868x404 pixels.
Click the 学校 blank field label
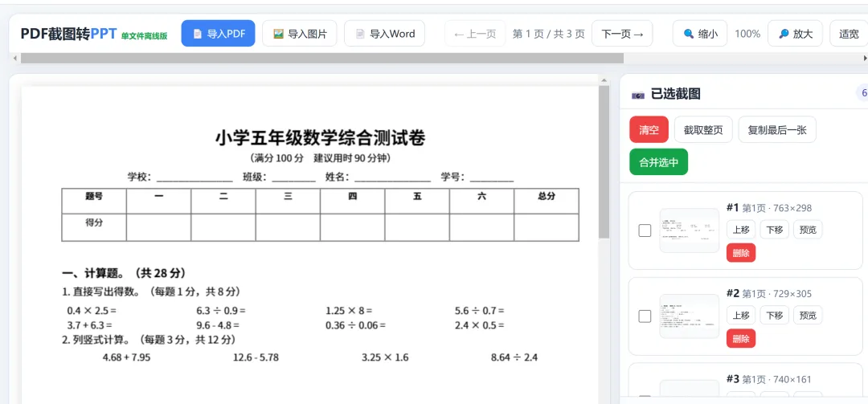[x=139, y=177]
